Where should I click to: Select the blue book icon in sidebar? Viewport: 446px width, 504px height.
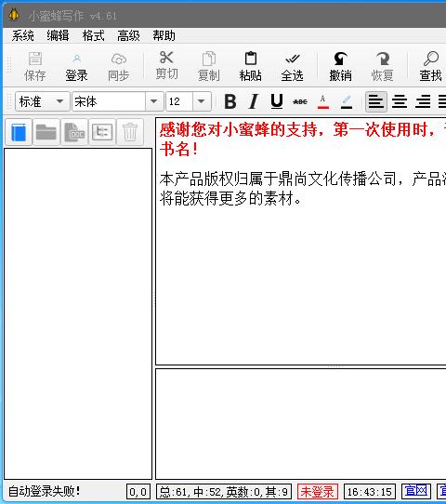pyautogui.click(x=19, y=132)
